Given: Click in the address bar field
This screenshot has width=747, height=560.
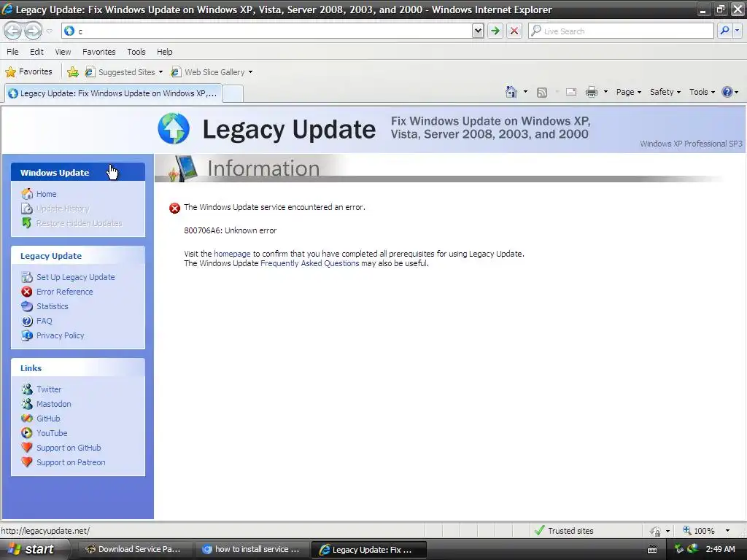Looking at the screenshot, I should (267, 31).
